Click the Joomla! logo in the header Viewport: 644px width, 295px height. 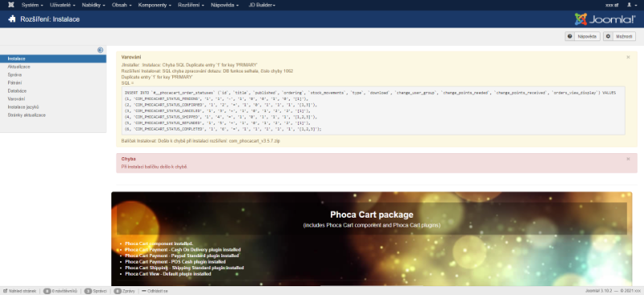[x=605, y=19]
